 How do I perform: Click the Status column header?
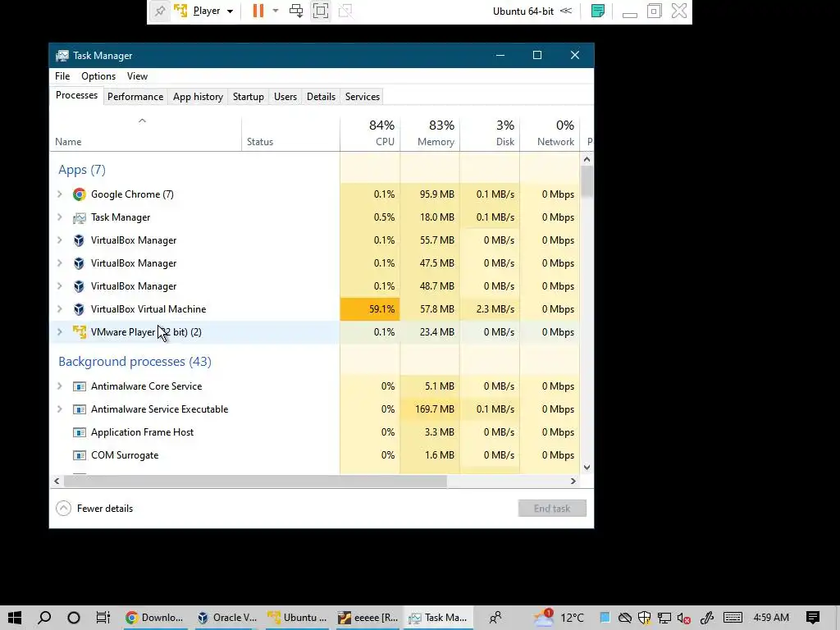[290, 134]
